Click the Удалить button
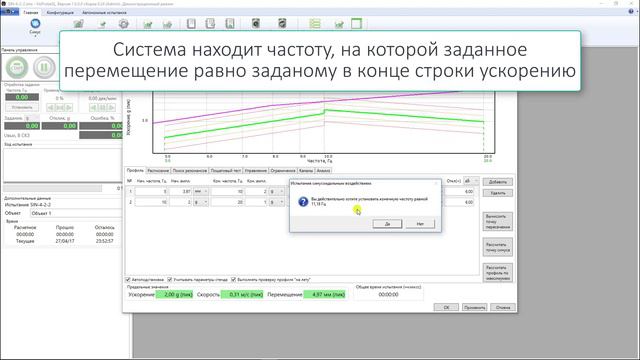This screenshot has height=360, width=640. (x=498, y=193)
